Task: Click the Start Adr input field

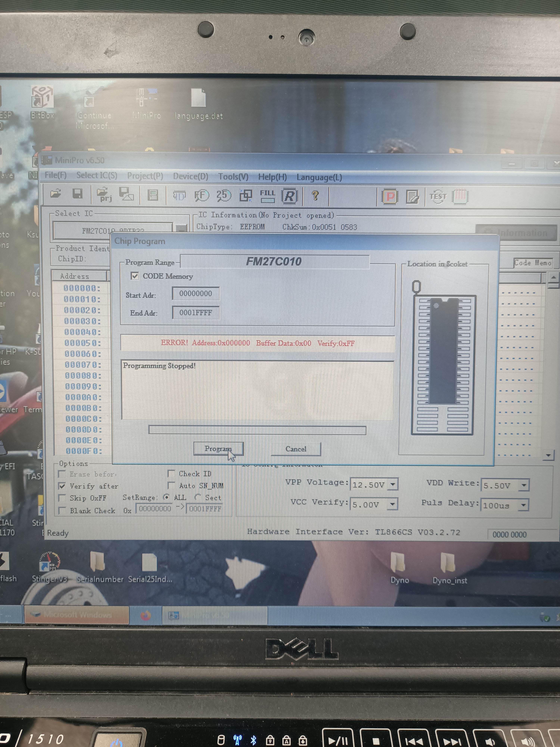Action: pyautogui.click(x=195, y=293)
